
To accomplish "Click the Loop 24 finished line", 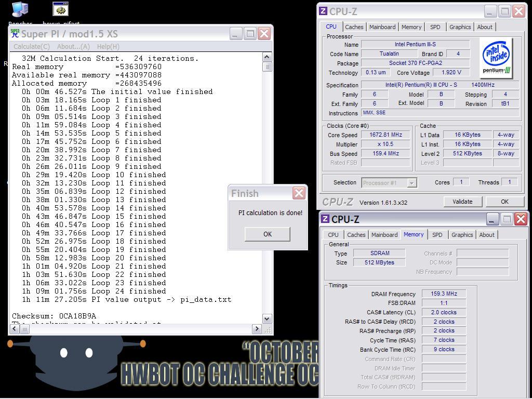I will 94,291.
